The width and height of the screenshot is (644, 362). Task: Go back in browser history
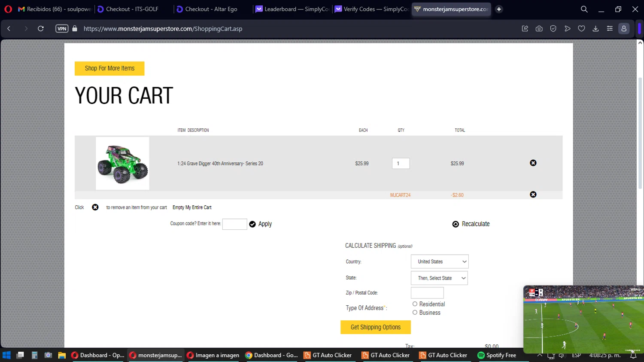pyautogui.click(x=9, y=29)
